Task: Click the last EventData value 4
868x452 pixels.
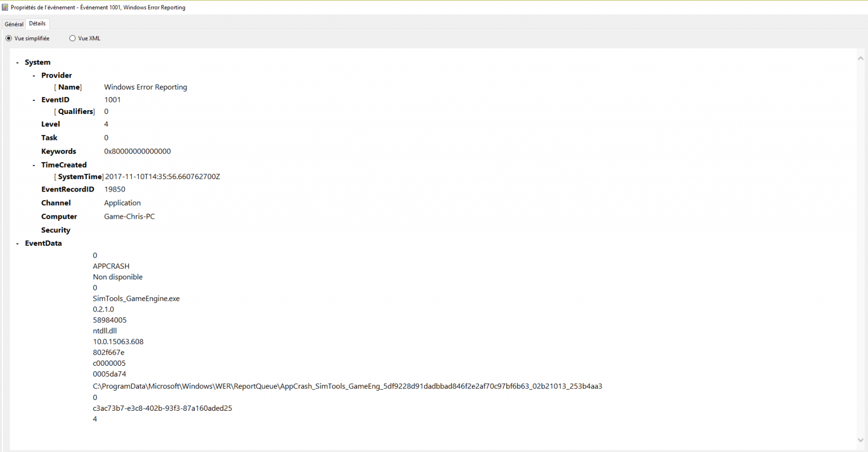Action: coord(95,419)
